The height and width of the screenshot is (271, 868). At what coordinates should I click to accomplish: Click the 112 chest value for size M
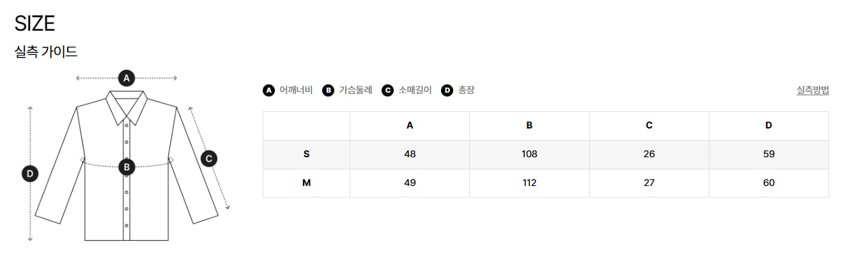click(529, 183)
